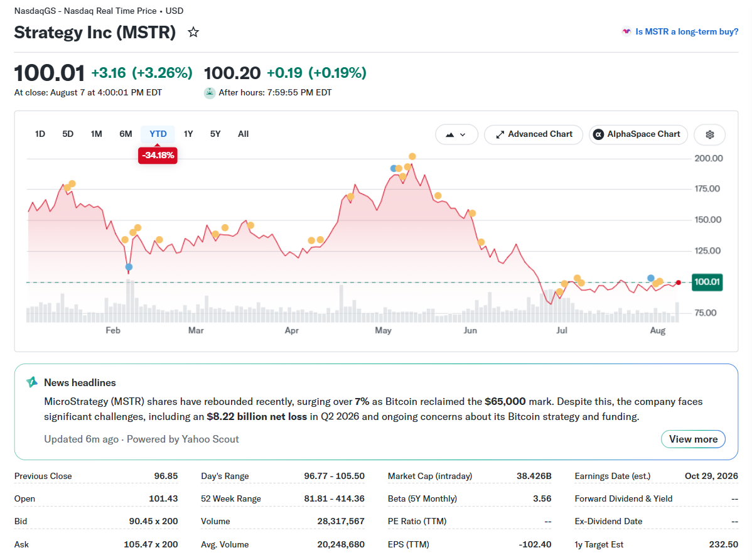Expand news with View more

(x=693, y=439)
